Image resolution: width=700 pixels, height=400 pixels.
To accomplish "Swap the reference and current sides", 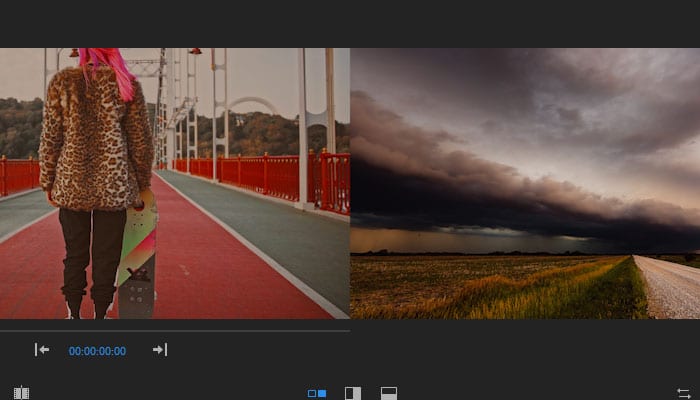I will (683, 393).
